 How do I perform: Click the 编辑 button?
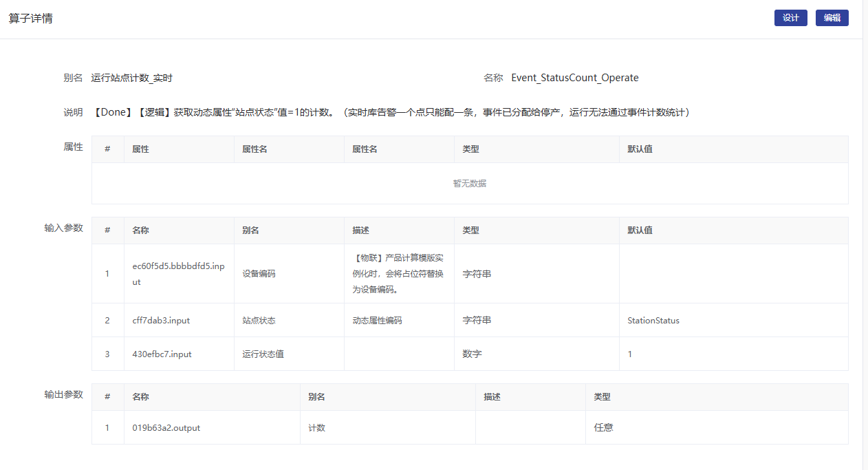[x=832, y=18]
